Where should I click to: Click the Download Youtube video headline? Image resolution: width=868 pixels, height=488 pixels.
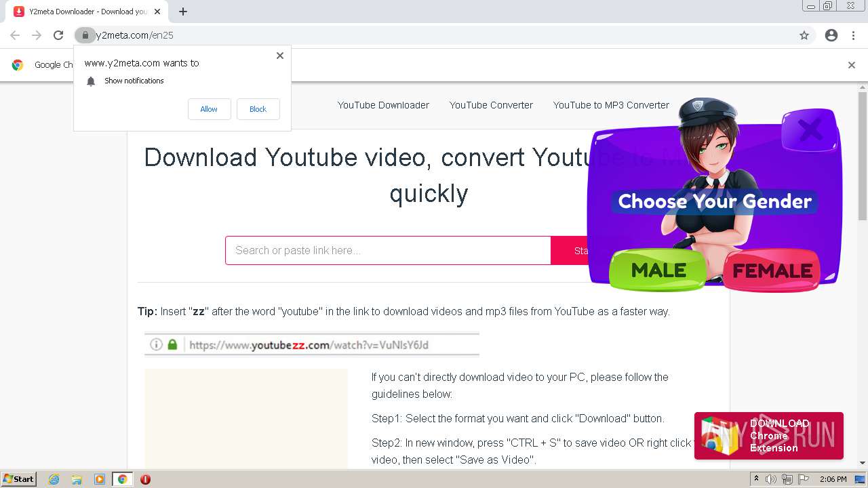(429, 176)
